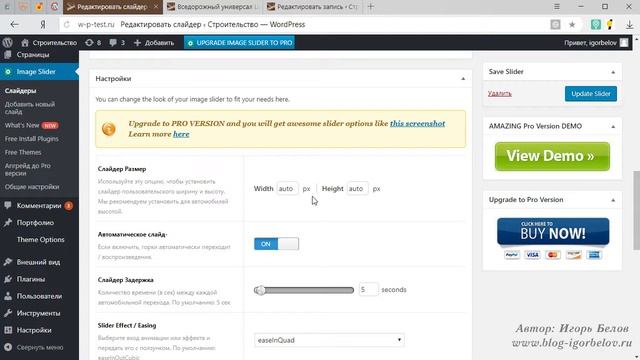The height and width of the screenshot is (360, 640).
Task: Bookmark the page with star icon
Action: pos(572,24)
